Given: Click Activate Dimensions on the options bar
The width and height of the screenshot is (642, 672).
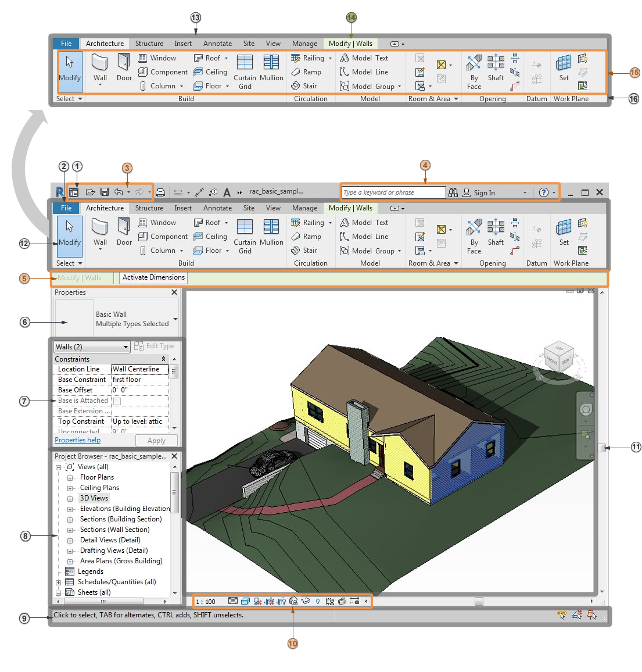Looking at the screenshot, I should [x=153, y=277].
